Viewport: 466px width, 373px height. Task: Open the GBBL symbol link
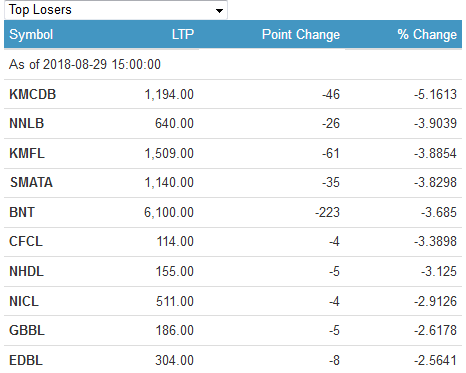[x=27, y=331]
